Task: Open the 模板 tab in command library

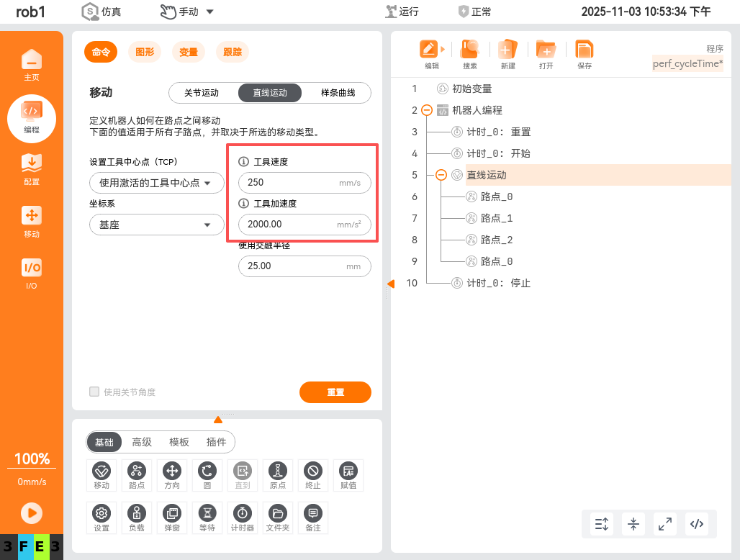Action: (x=179, y=442)
